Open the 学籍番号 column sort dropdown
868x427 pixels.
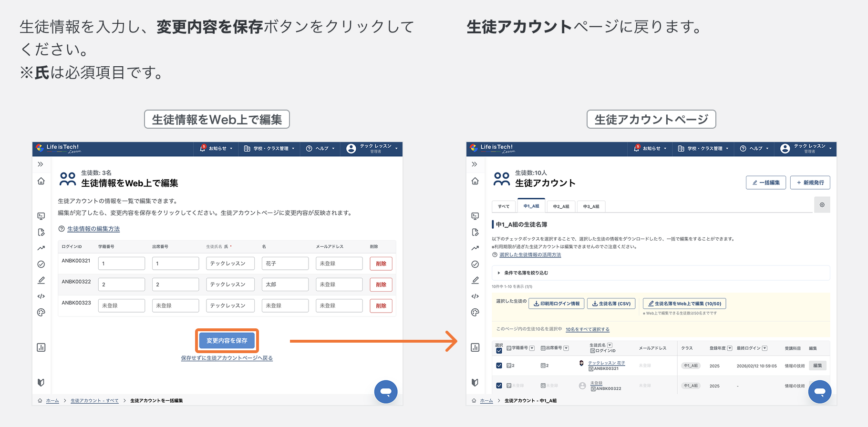[x=532, y=348]
